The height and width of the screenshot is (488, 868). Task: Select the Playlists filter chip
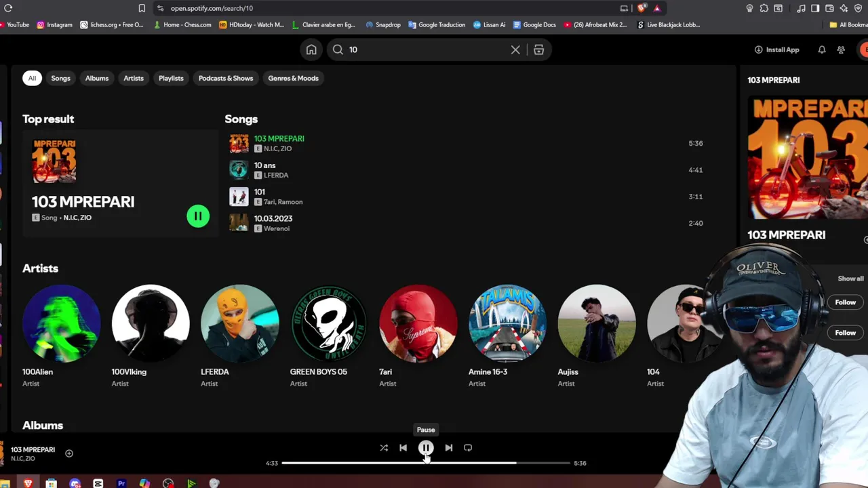point(171,78)
